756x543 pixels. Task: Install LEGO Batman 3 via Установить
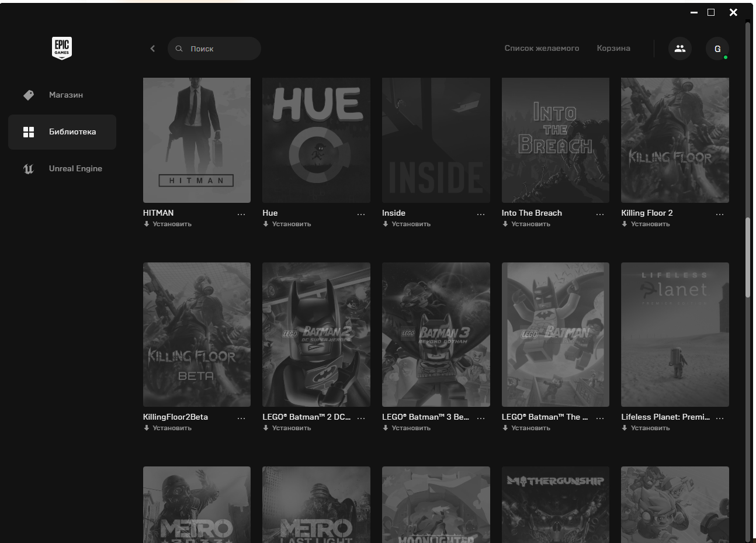pyautogui.click(x=407, y=428)
